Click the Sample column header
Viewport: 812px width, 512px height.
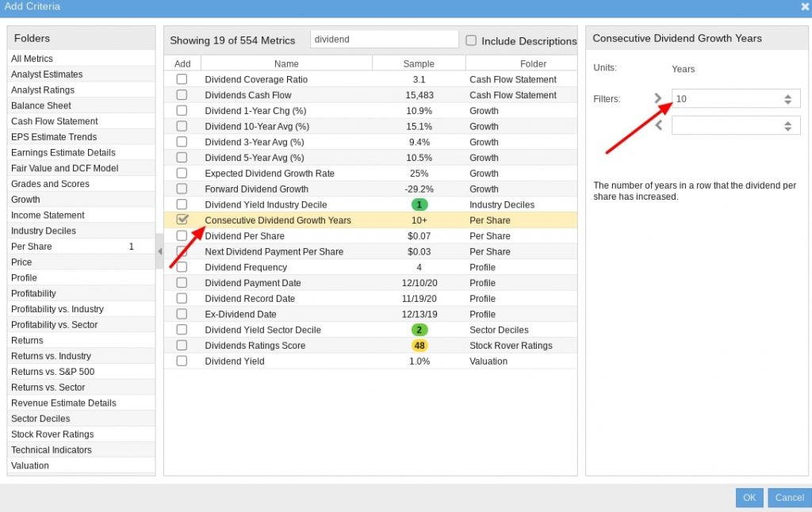coord(419,63)
